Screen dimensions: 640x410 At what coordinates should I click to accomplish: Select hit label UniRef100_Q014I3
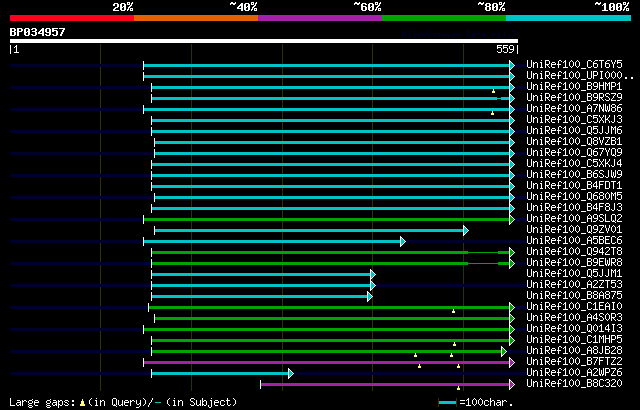[574, 329]
